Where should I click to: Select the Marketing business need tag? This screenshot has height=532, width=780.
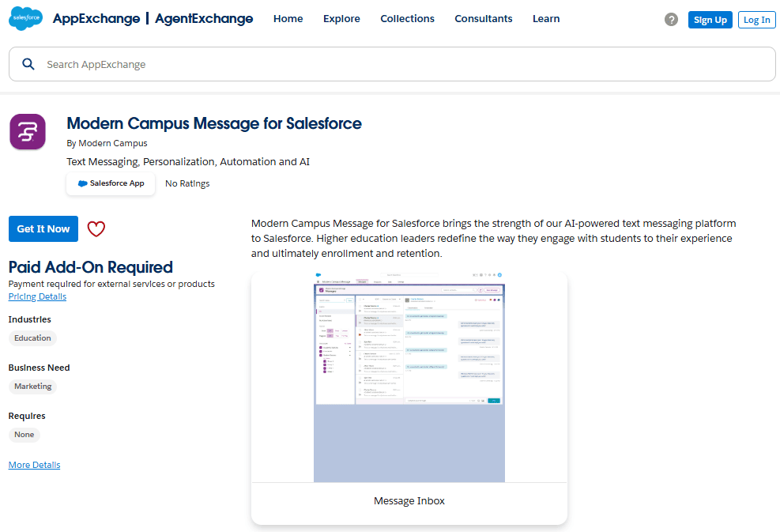(x=33, y=387)
